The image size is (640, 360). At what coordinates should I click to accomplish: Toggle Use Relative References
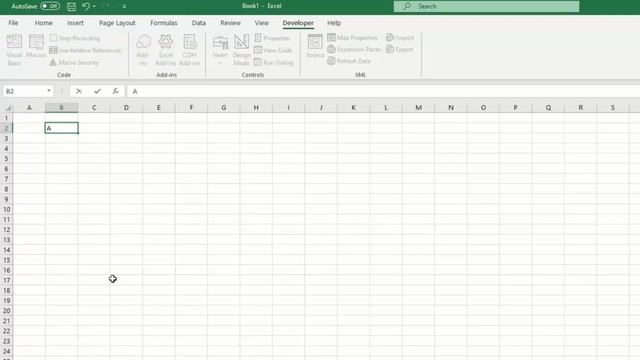(x=85, y=50)
